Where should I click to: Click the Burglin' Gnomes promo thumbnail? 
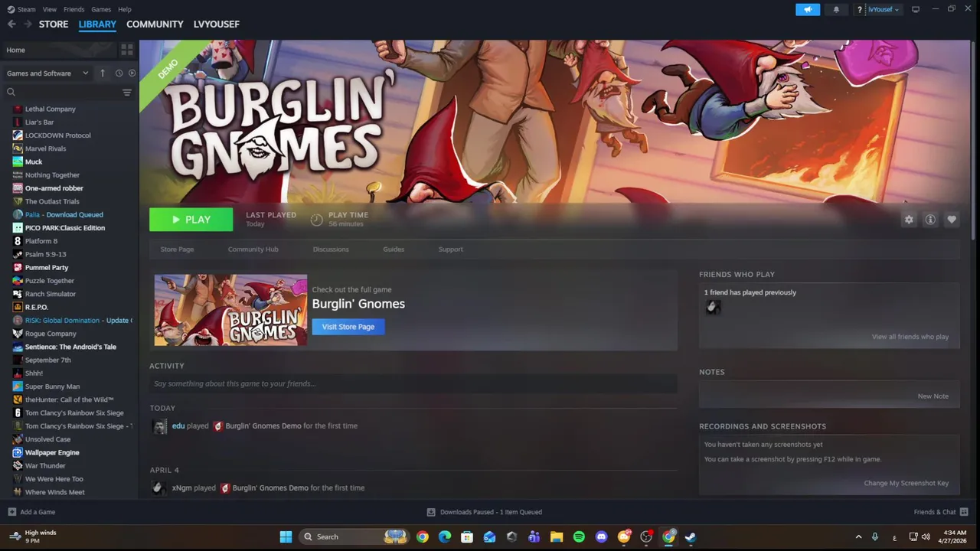[x=230, y=310]
